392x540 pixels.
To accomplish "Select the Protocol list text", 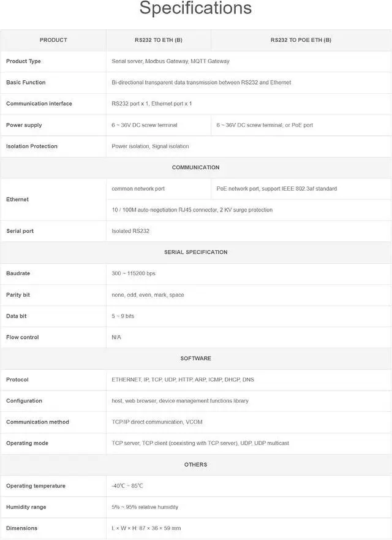I will tap(183, 379).
